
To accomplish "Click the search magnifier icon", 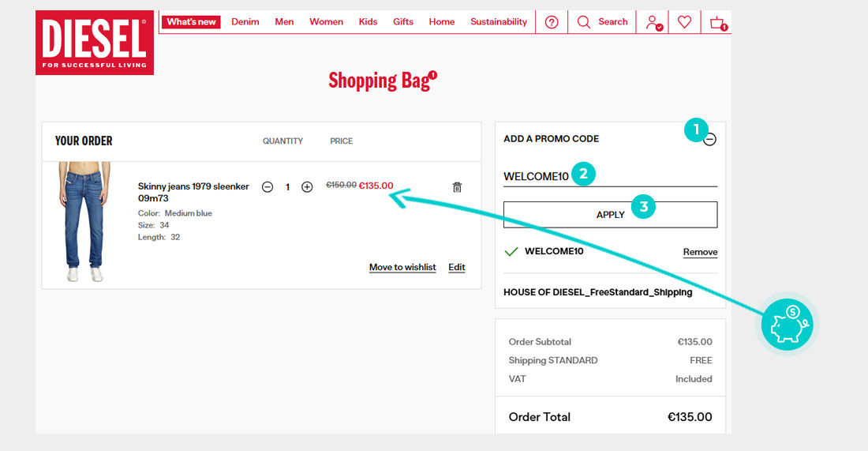I will [x=583, y=22].
